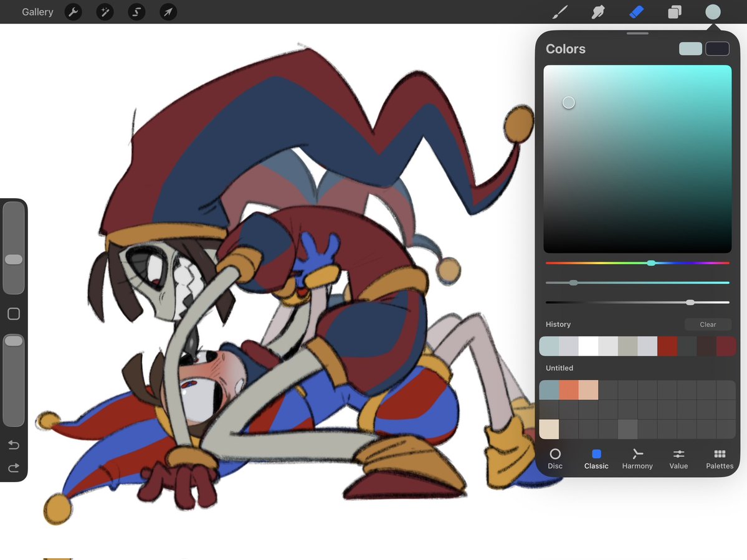The image size is (747, 560).
Task: Pick the first pale blue history swatch
Action: click(x=549, y=346)
